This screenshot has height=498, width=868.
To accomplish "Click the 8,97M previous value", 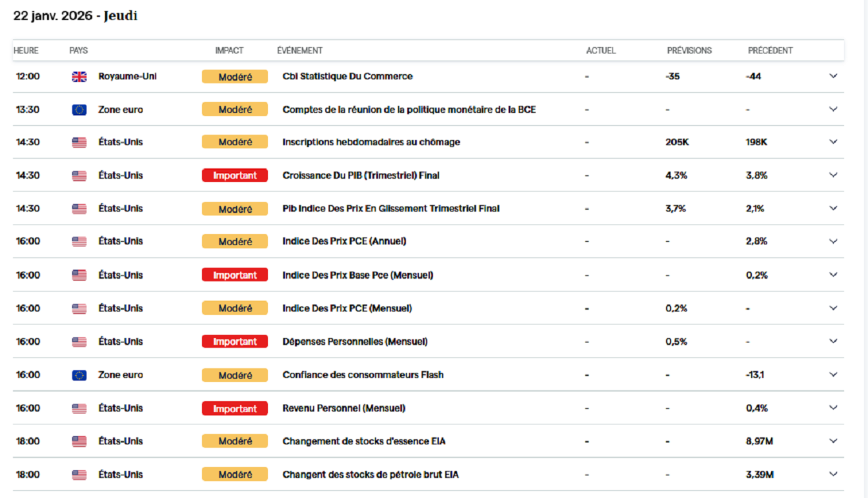I will (x=760, y=441).
